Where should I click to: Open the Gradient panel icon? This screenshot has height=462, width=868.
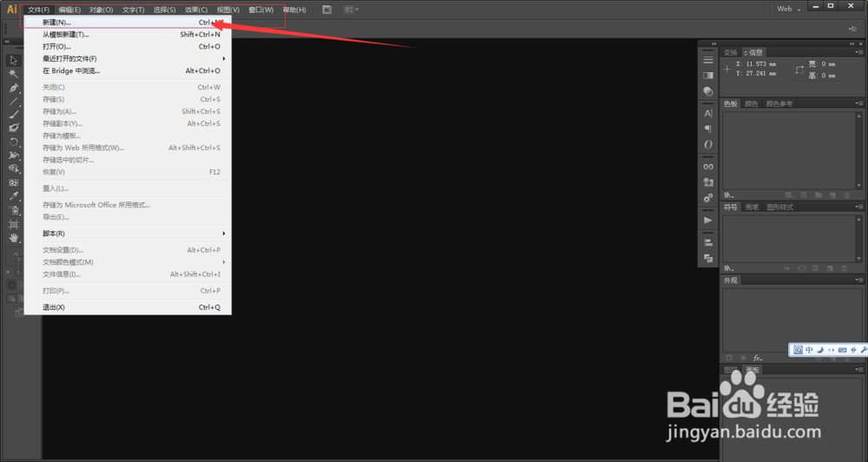coord(708,76)
